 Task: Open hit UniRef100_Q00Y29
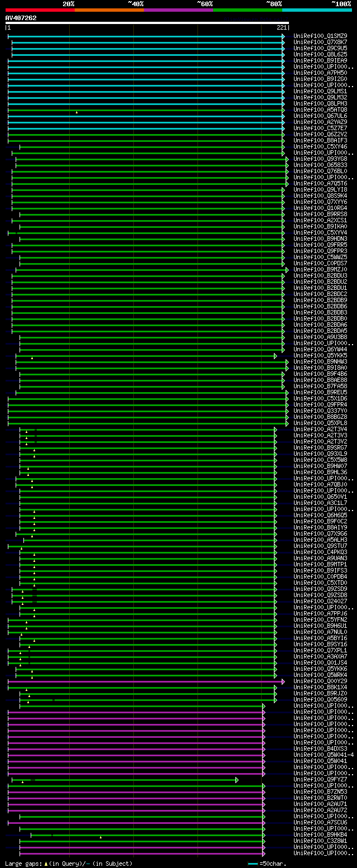tap(321, 681)
